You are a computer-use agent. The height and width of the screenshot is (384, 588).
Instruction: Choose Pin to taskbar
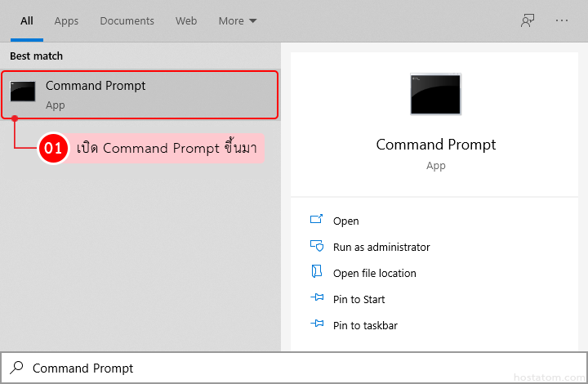coord(365,325)
